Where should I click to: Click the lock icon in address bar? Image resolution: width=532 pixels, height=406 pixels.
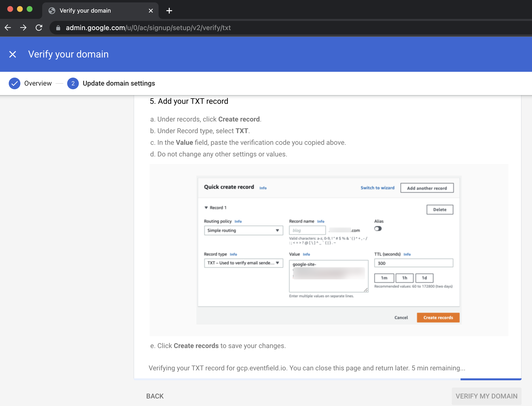[58, 28]
